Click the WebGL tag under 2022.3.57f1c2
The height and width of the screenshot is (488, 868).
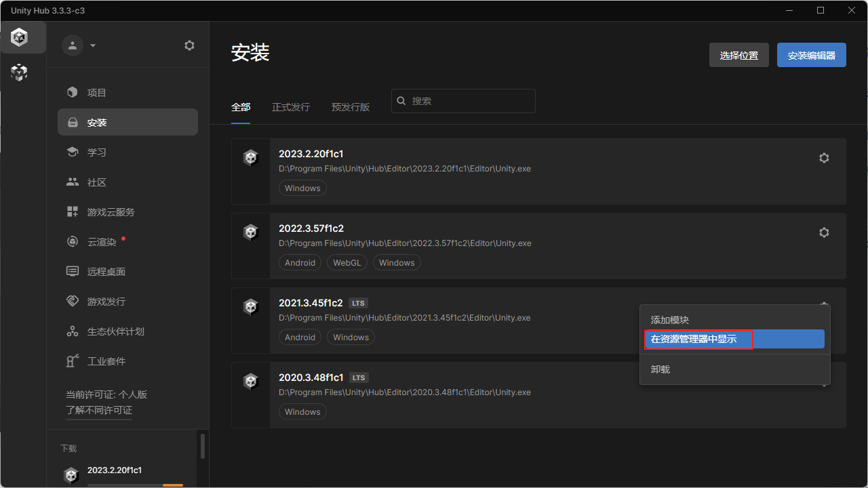(347, 263)
